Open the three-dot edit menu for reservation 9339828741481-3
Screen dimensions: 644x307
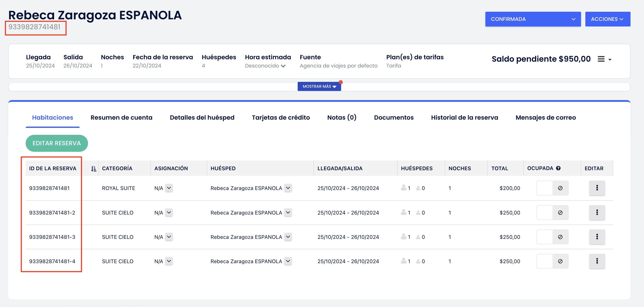coord(597,237)
